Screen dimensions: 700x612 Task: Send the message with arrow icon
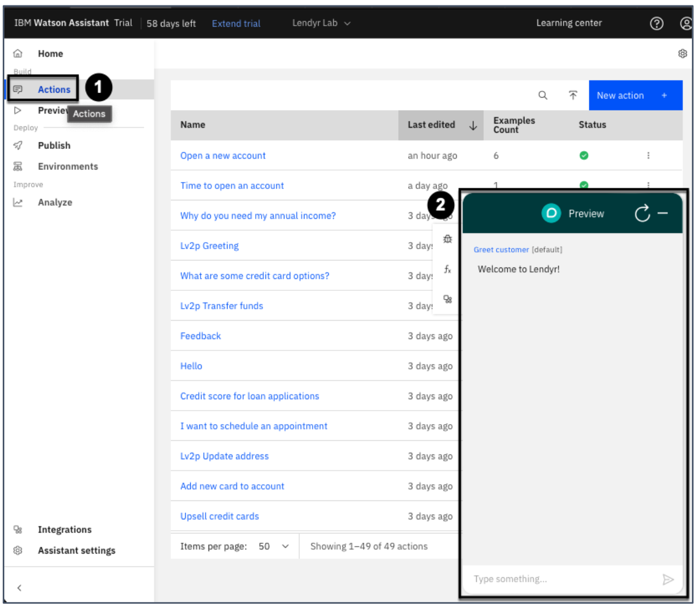pyautogui.click(x=668, y=580)
